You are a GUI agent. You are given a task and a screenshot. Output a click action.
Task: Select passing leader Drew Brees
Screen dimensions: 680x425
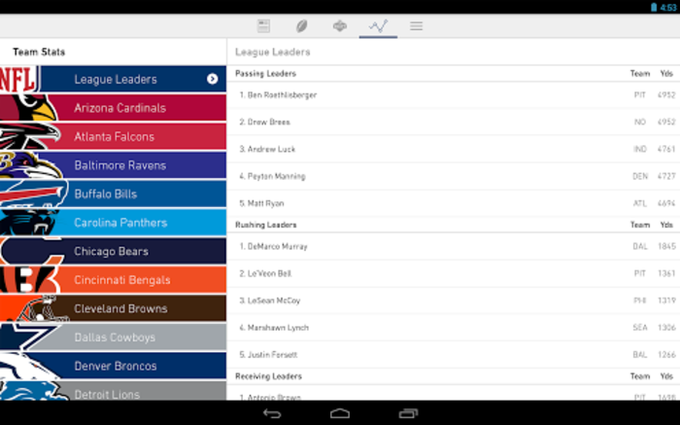(x=453, y=122)
